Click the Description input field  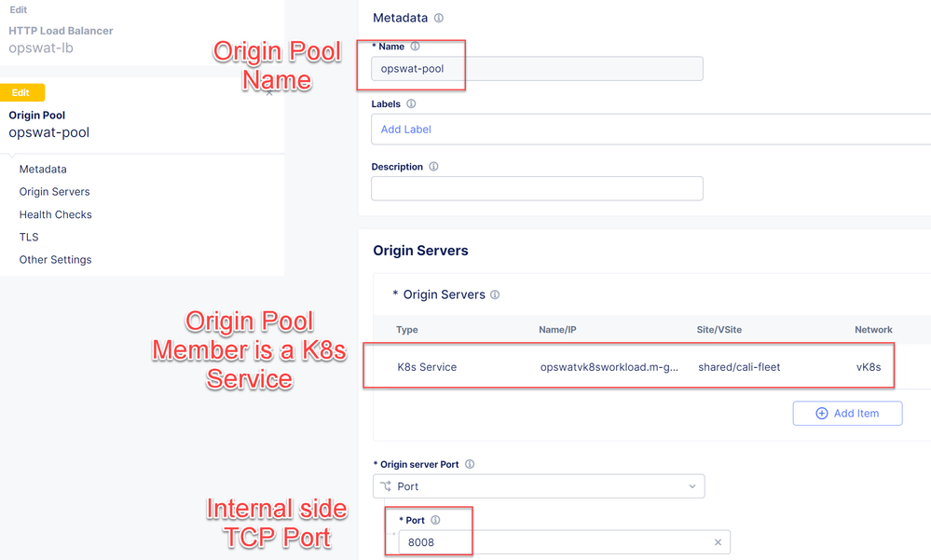(x=537, y=189)
